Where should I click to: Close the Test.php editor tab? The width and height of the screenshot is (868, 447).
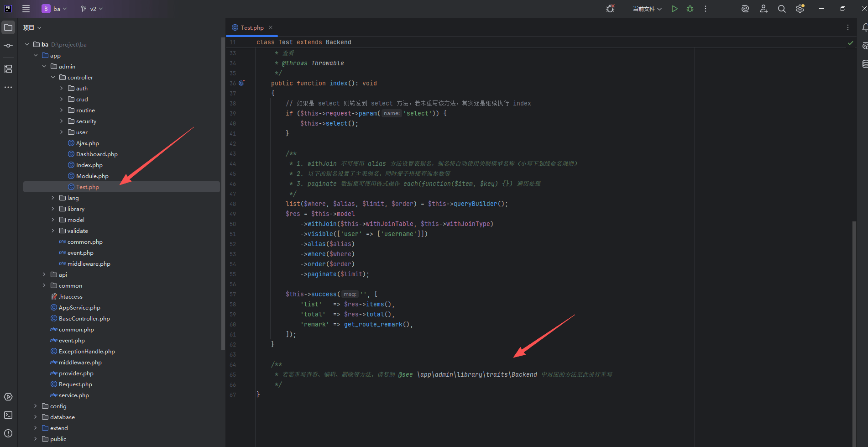pos(270,27)
